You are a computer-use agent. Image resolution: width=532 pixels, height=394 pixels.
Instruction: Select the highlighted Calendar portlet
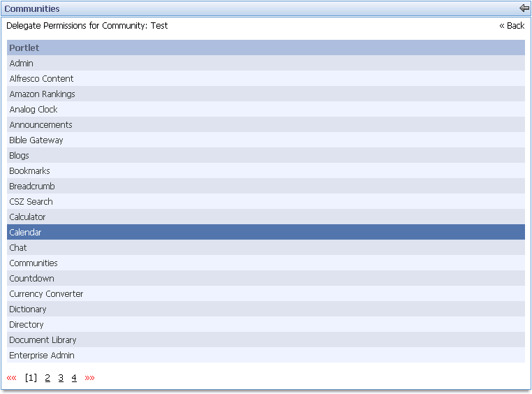[25, 233]
